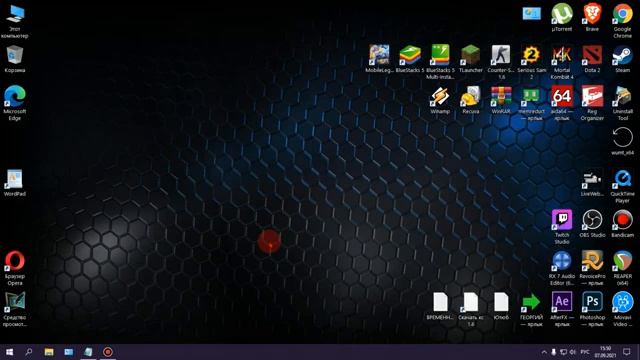Open the Windows Start menu
Viewport: 640px width, 360px height.
click(9, 352)
